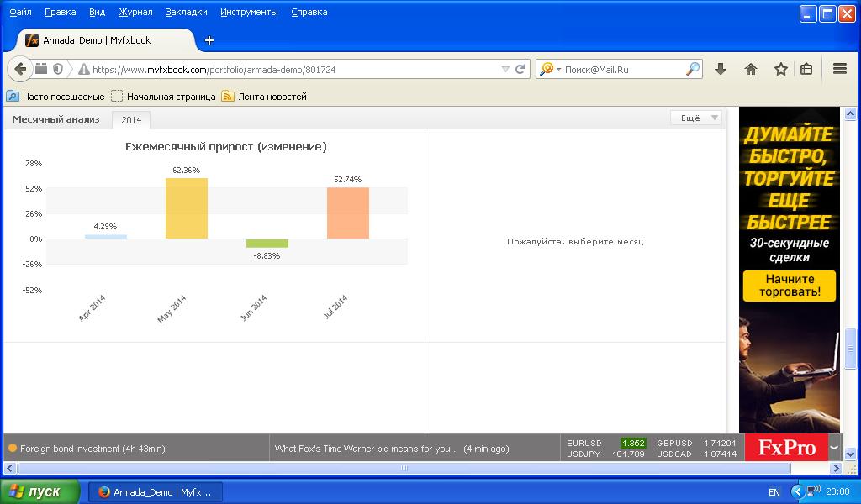Select the 2014 year tab
The height and width of the screenshot is (504, 861).
131,120
